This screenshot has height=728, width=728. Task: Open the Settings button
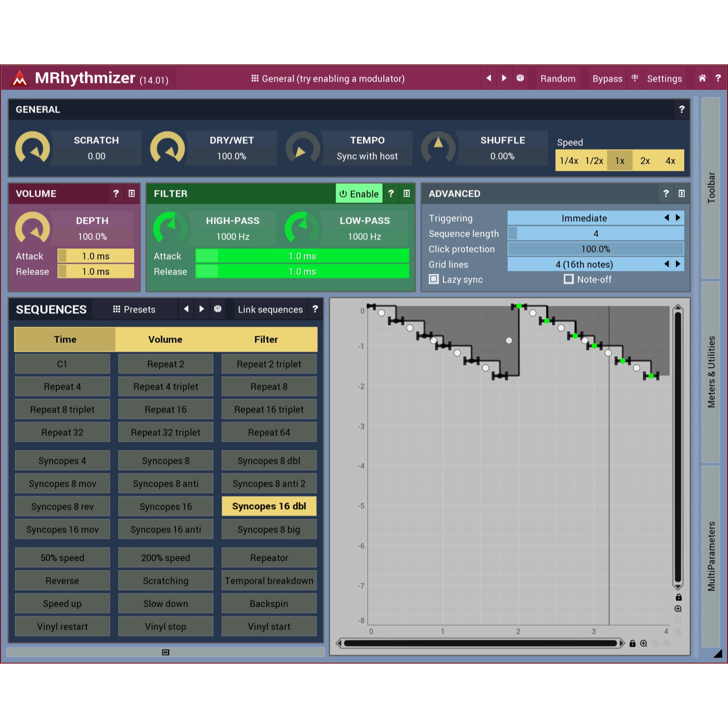click(x=664, y=78)
